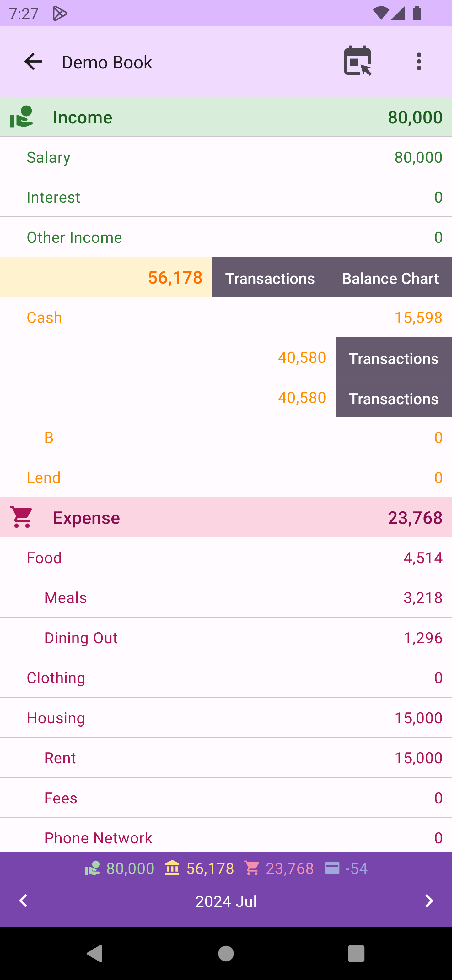The height and width of the screenshot is (980, 452).
Task: Go to the next month with the right chevron
Action: pyautogui.click(x=429, y=901)
